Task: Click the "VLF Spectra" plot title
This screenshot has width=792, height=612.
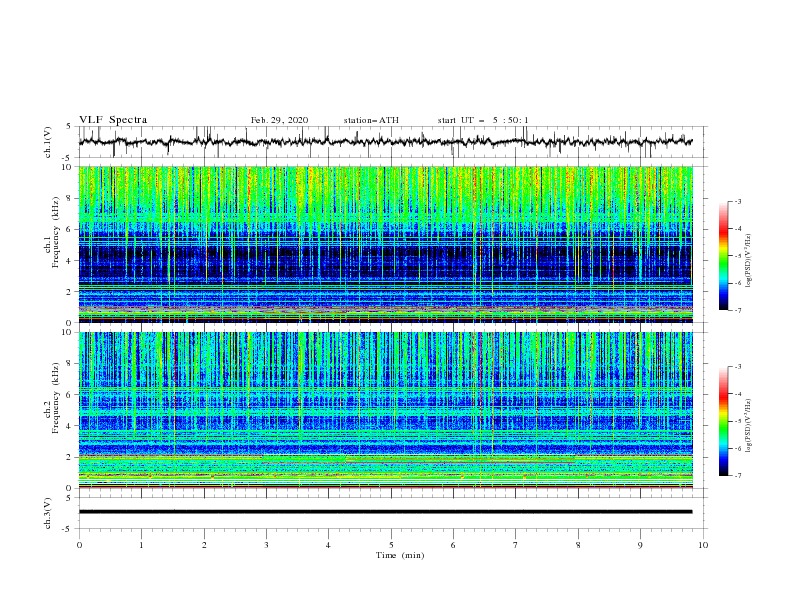Action: coord(113,120)
